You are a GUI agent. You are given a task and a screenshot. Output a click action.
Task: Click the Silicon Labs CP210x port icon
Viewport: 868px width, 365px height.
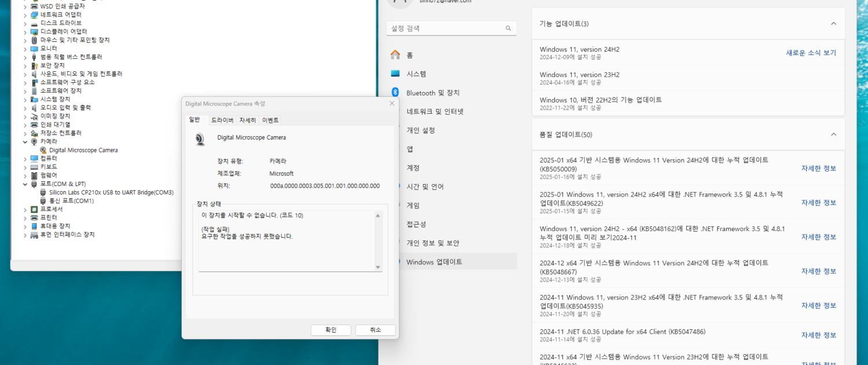coord(43,192)
